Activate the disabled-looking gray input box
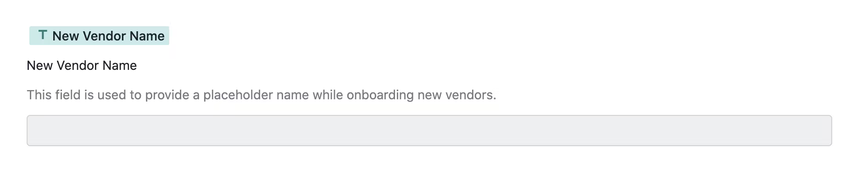 [x=429, y=131]
